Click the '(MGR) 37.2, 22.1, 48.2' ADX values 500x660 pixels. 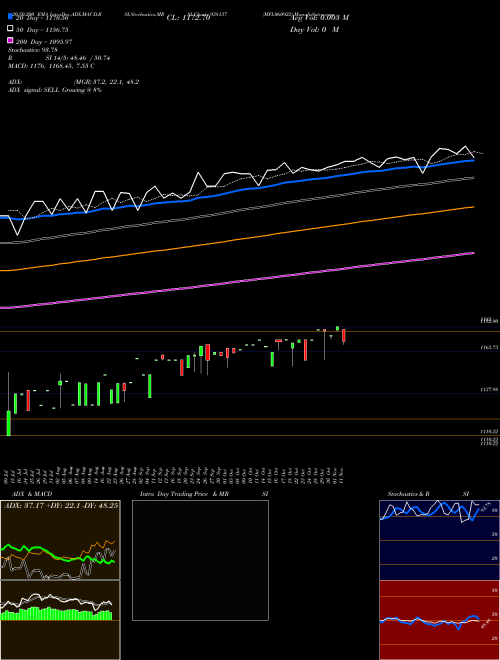[x=106, y=82]
